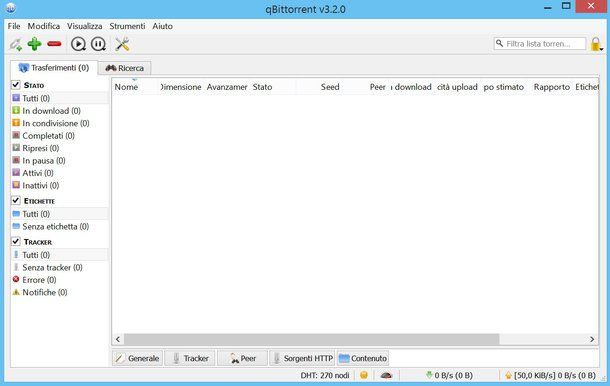610x386 pixels.
Task: Open the Visualizza menu
Action: [x=84, y=26]
